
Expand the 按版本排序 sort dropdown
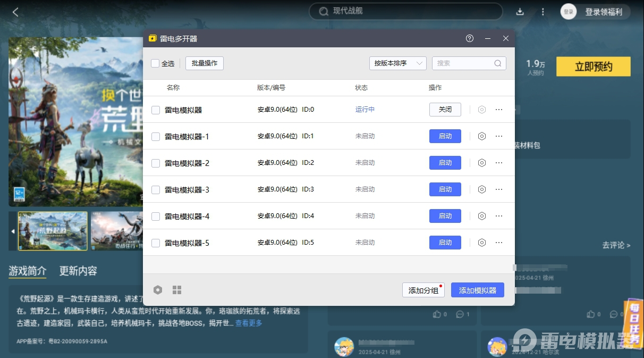[x=397, y=63]
